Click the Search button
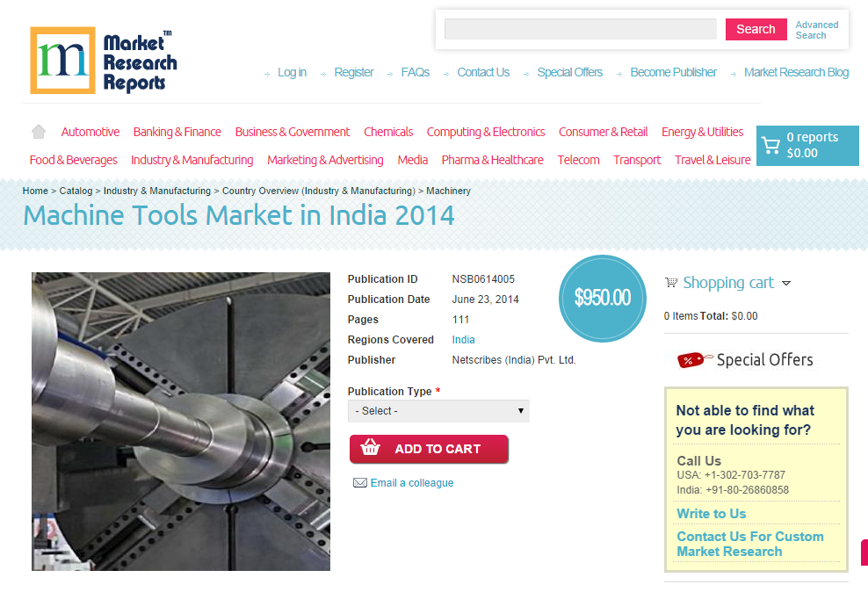 756,29
